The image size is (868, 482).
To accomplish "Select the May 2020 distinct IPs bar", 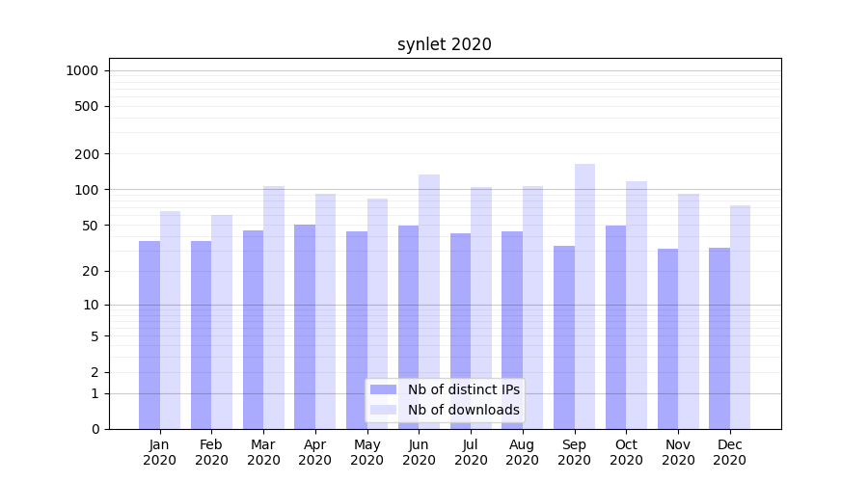I will 357,328.
